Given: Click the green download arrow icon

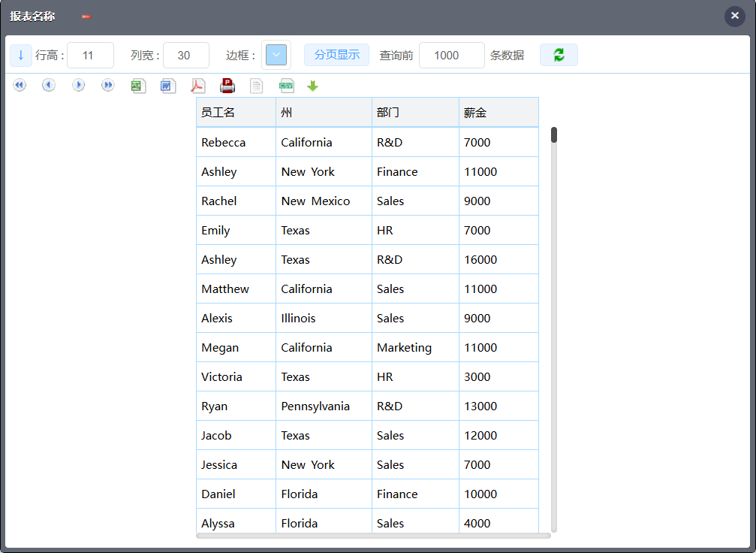Looking at the screenshot, I should [313, 86].
